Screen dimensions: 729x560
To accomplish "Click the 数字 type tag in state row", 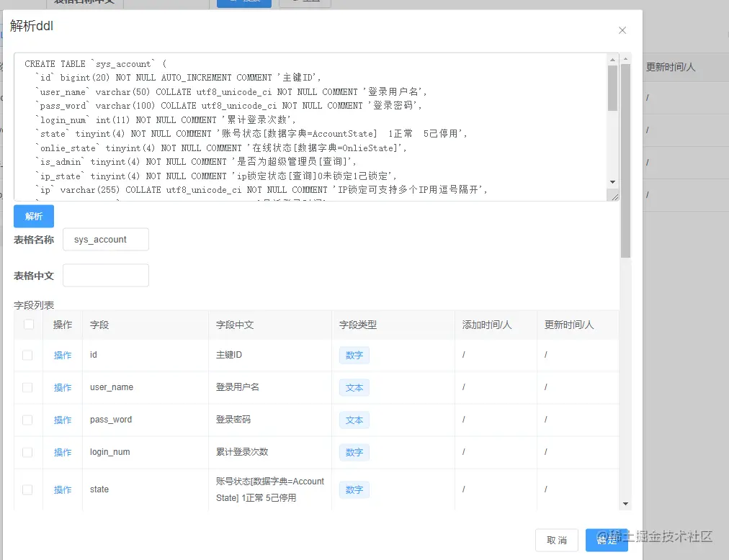I will tap(354, 490).
